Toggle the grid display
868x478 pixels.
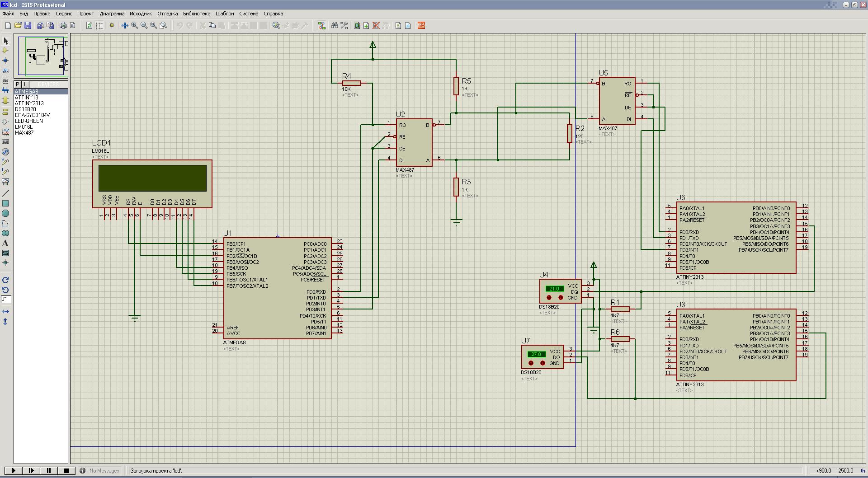click(x=99, y=26)
